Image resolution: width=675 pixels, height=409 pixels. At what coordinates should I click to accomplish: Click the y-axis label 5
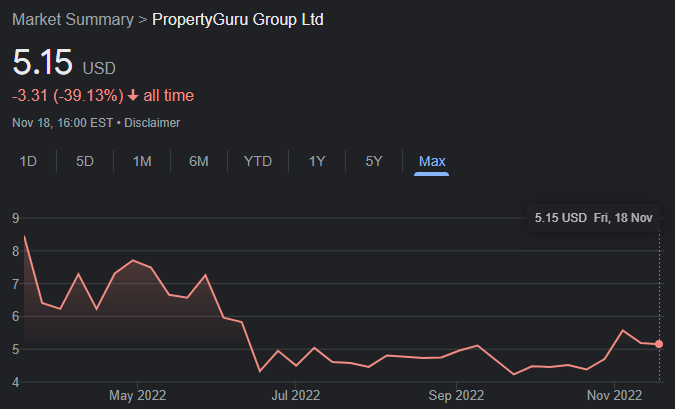tap(16, 350)
